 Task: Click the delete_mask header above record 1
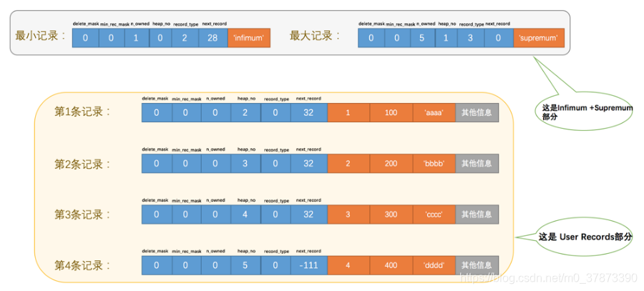point(155,99)
